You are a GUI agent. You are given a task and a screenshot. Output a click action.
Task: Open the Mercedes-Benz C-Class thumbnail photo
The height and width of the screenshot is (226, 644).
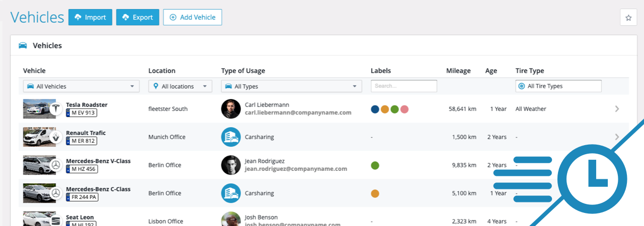coord(36,193)
